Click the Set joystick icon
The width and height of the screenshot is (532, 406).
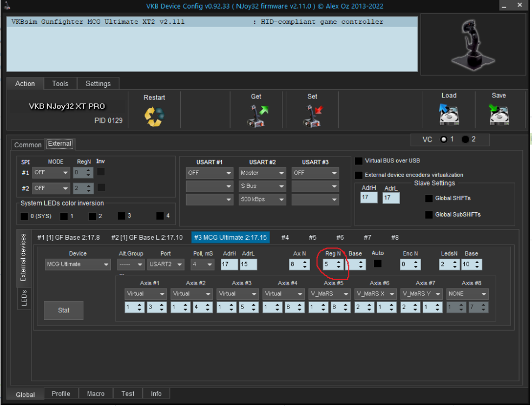coord(312,116)
